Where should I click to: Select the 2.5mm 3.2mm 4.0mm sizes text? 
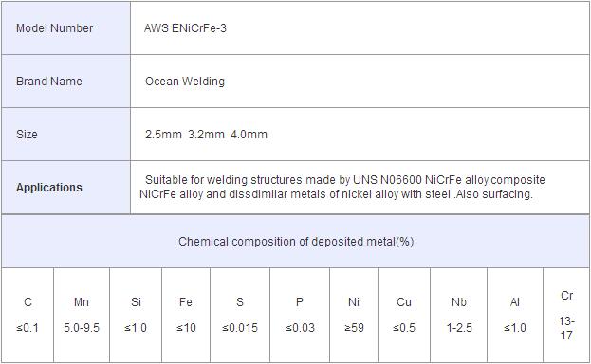pos(206,135)
